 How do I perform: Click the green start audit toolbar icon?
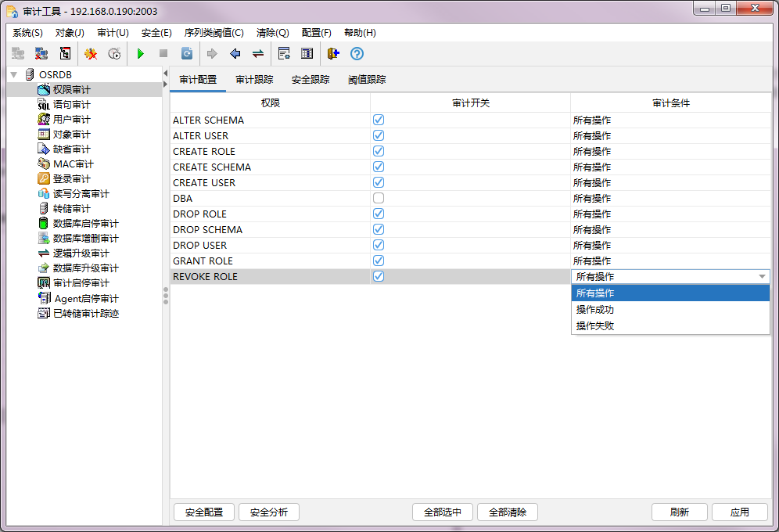click(x=140, y=53)
